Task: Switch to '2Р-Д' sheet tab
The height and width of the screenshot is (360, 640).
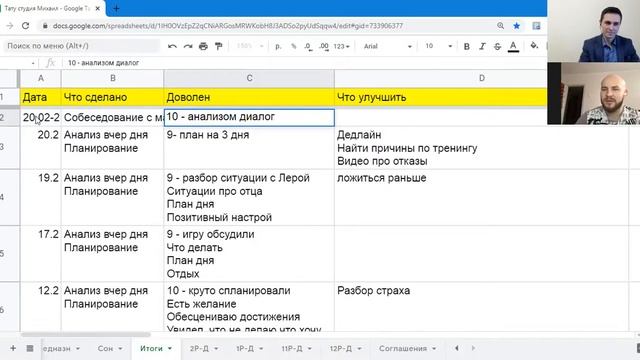Action: (x=199, y=349)
